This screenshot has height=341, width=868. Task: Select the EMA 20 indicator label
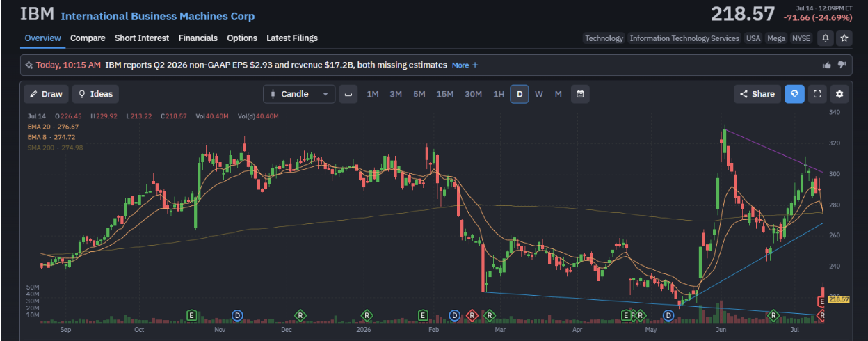click(54, 127)
